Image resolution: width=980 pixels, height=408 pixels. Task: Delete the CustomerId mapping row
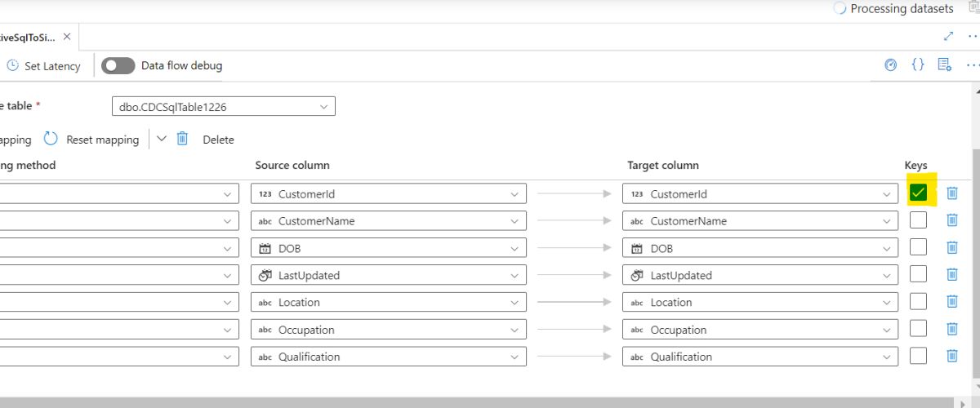point(952,193)
